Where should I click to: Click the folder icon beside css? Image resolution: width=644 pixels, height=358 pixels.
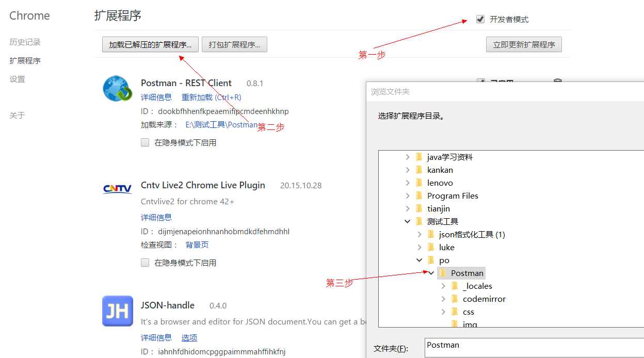[455, 312]
